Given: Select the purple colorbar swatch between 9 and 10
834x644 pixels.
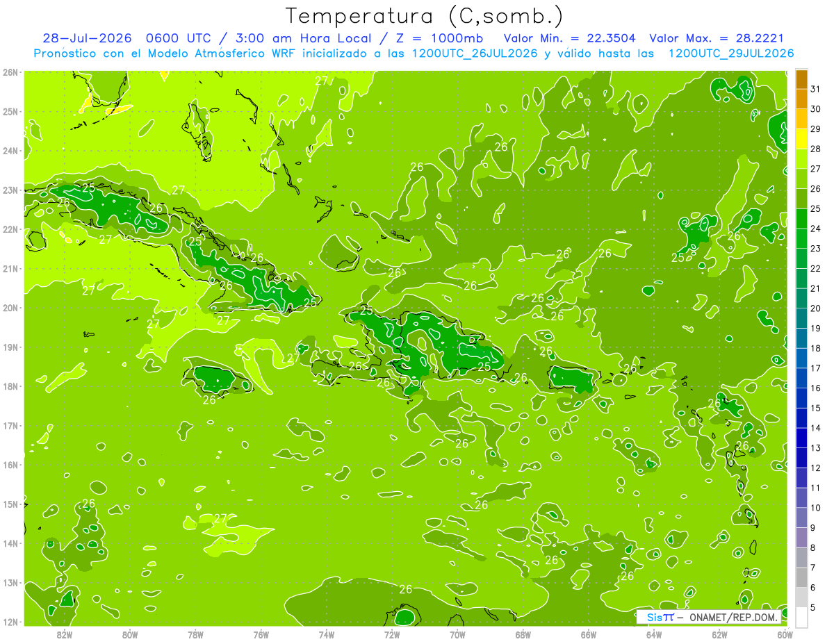Looking at the screenshot, I should pyautogui.click(x=801, y=518).
